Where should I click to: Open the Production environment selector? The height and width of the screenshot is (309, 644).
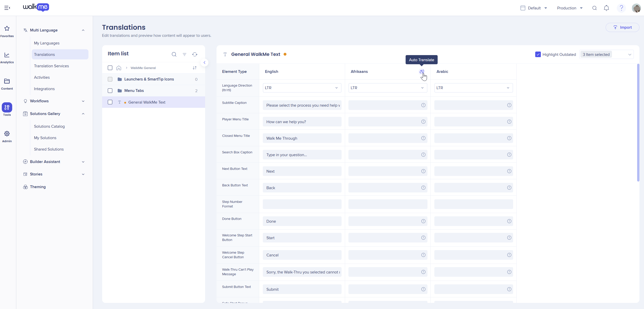point(570,8)
